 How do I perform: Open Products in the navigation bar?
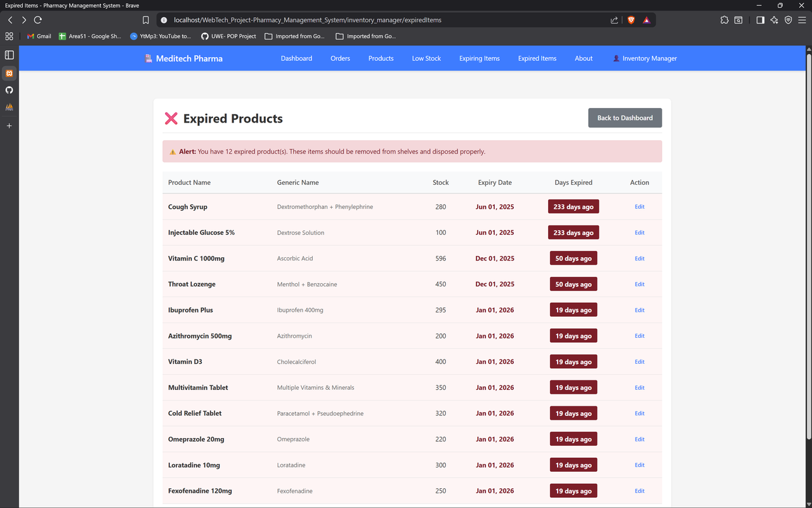(381, 58)
